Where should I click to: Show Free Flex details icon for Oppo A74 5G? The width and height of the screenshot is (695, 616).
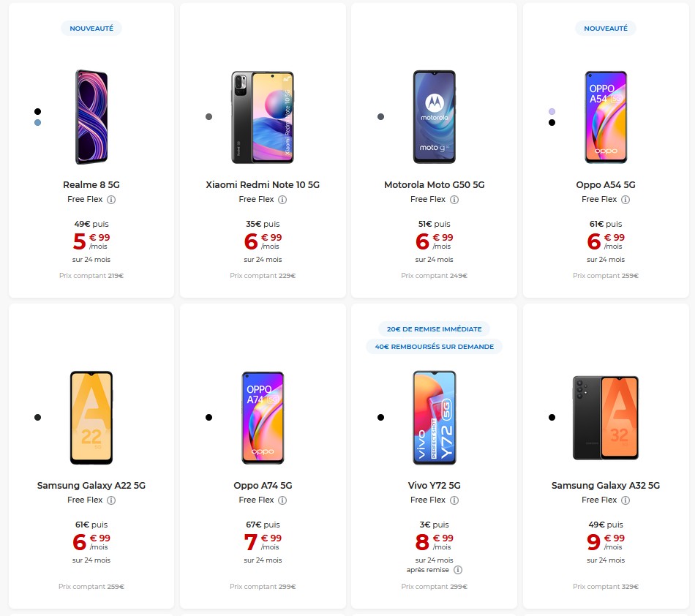[x=282, y=500]
